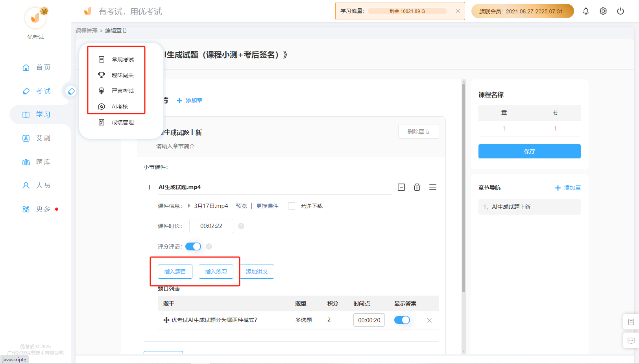The height and width of the screenshot is (364, 639).
Task: Click 删除章节 button
Action: click(x=418, y=132)
